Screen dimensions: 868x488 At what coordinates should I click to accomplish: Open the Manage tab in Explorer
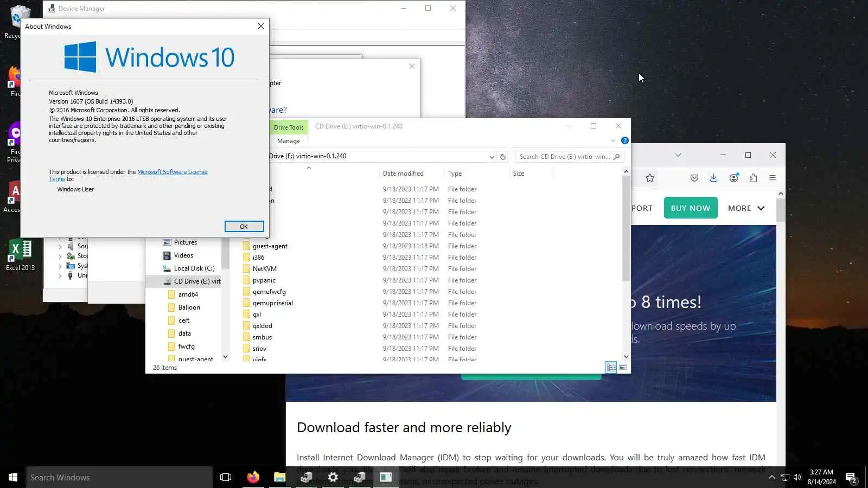[289, 141]
